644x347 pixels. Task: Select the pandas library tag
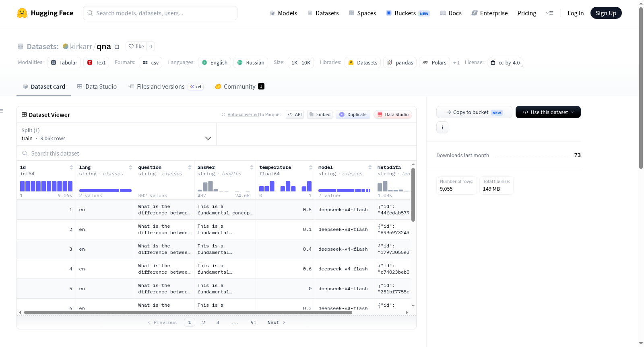coord(400,62)
